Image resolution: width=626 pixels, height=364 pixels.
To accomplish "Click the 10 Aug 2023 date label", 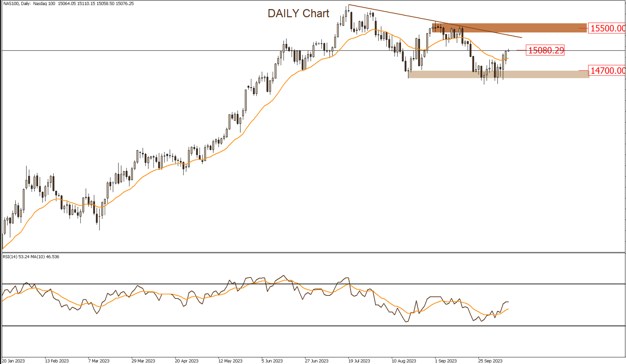I will [404, 361].
